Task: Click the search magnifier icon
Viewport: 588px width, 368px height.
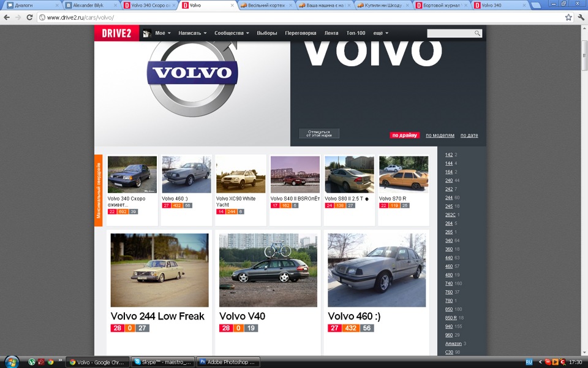Action: click(477, 33)
